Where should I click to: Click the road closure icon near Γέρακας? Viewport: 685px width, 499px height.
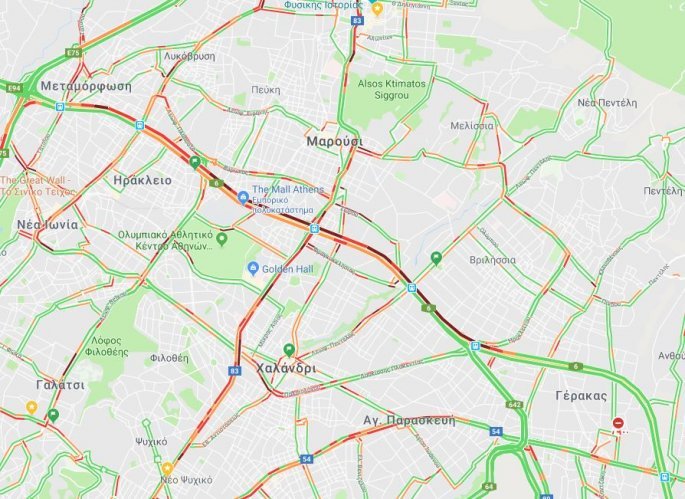coord(618,423)
